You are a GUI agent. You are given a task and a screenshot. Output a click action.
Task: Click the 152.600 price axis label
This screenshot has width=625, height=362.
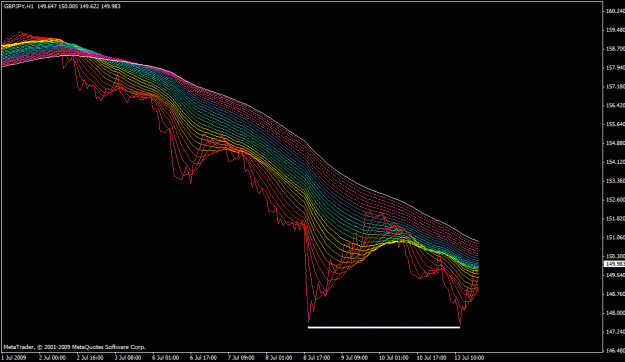[x=615, y=199]
